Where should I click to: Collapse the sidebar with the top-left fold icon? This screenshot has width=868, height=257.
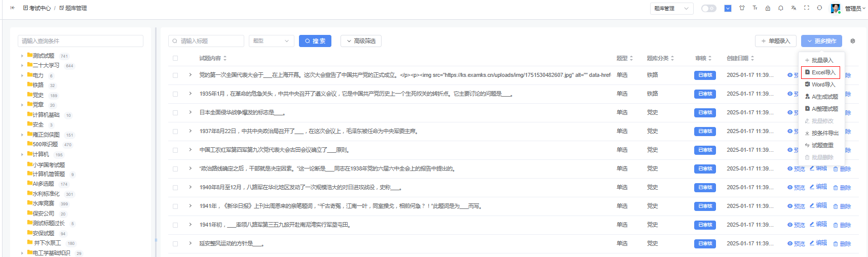click(13, 8)
